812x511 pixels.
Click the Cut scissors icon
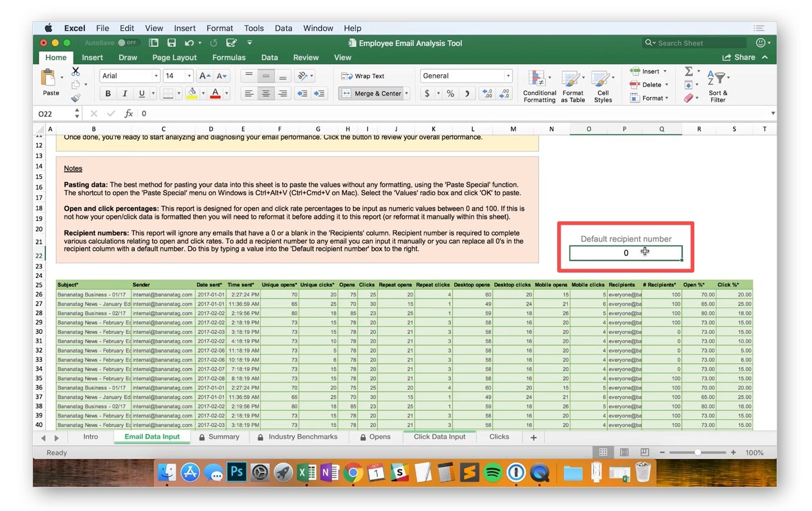coord(75,71)
